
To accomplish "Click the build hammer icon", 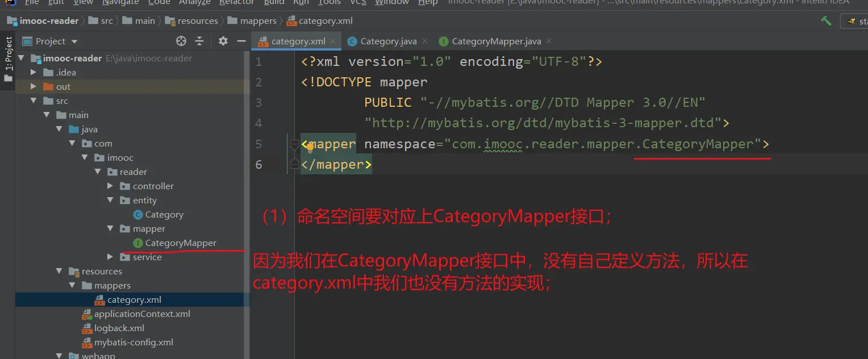I will point(826,21).
